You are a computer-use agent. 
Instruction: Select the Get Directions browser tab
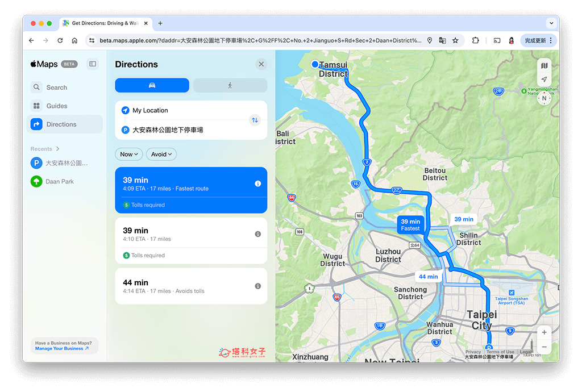coord(105,23)
